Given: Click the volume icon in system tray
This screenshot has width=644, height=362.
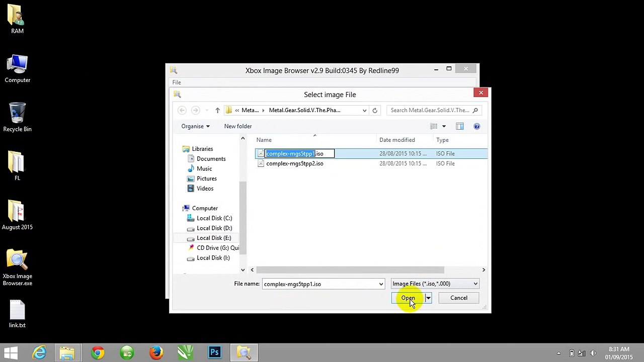Looking at the screenshot, I should [593, 353].
